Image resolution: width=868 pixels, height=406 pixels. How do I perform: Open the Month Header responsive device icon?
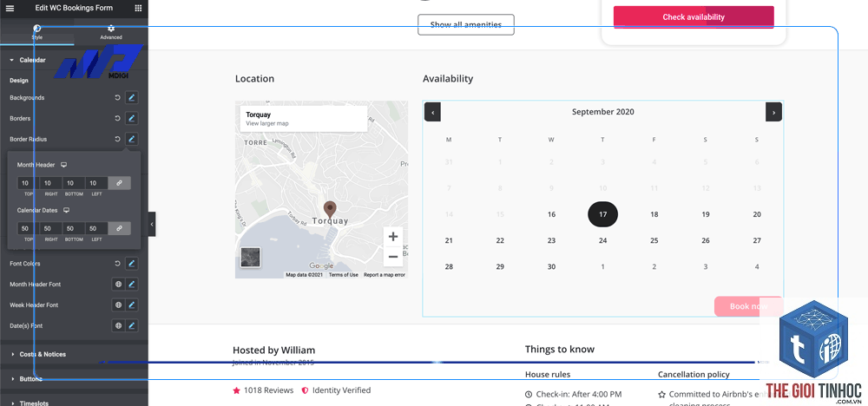(x=64, y=165)
